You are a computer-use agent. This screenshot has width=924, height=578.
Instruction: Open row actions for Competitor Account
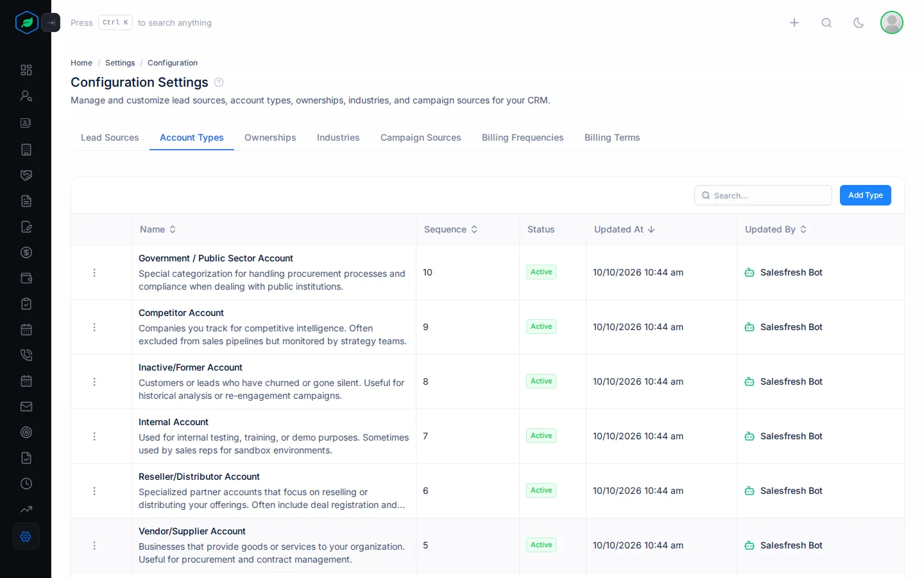click(94, 327)
